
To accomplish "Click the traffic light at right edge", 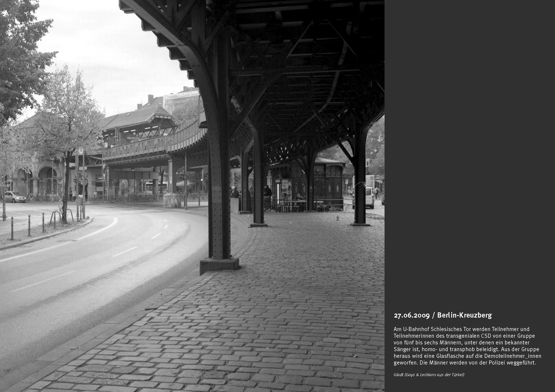I will pyautogui.click(x=368, y=162).
